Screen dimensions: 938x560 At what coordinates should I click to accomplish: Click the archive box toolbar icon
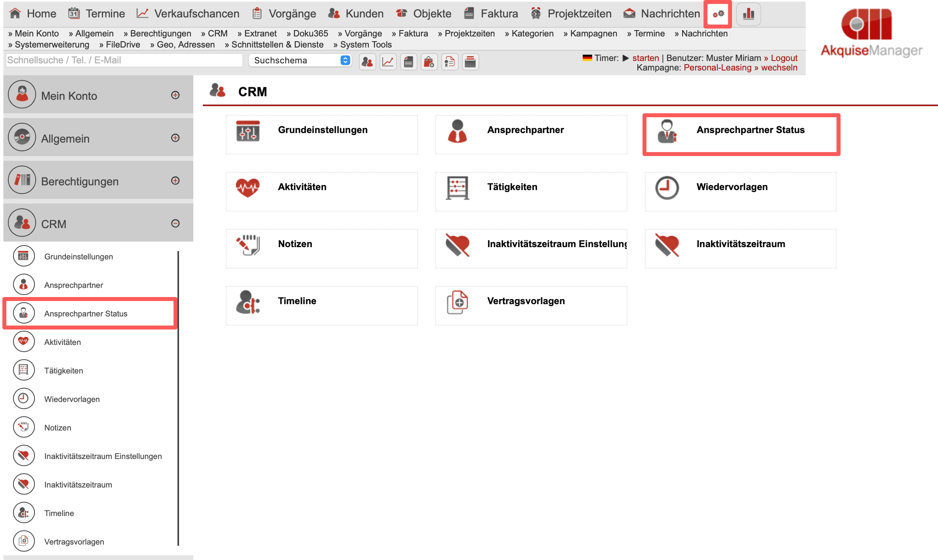pyautogui.click(x=470, y=62)
